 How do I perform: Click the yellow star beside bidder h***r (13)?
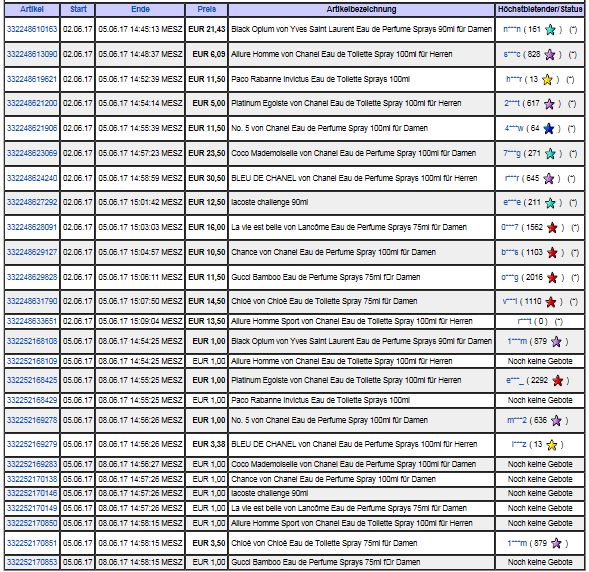click(547, 80)
